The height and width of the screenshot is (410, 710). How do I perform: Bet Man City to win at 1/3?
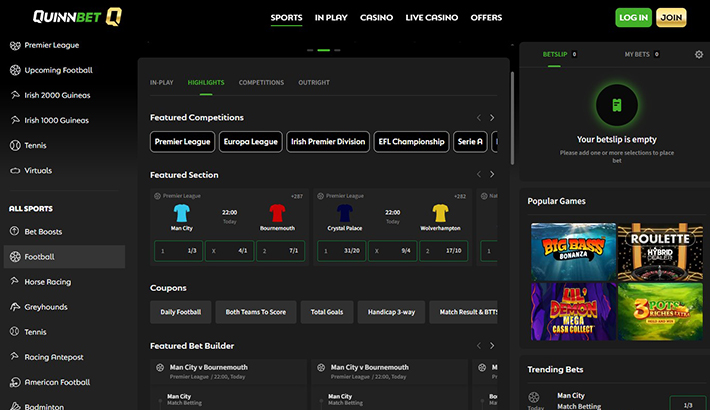[x=178, y=251]
